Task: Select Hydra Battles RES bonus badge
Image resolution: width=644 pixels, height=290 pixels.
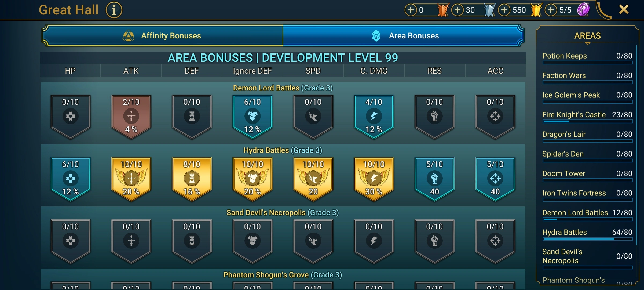Action: coord(434,179)
